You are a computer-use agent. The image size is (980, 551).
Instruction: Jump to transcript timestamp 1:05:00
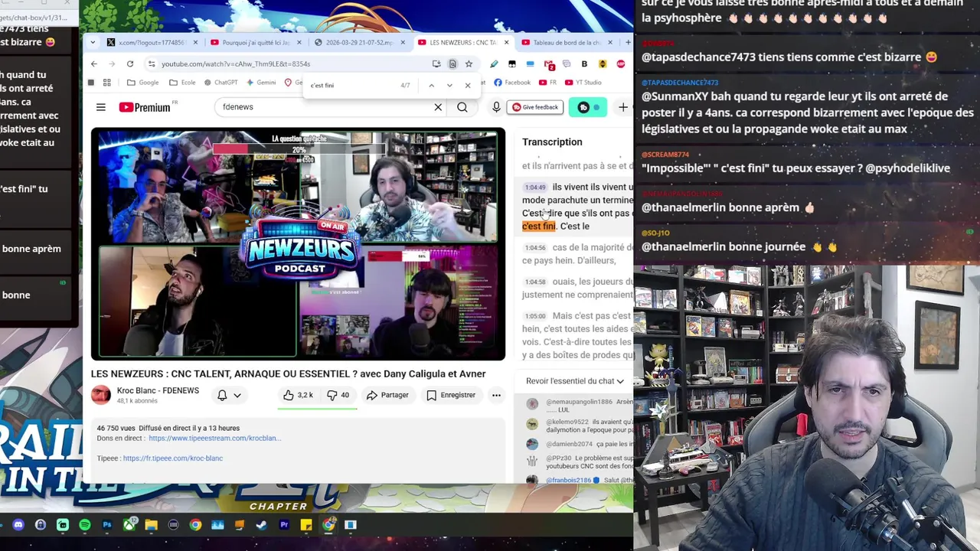coord(535,316)
